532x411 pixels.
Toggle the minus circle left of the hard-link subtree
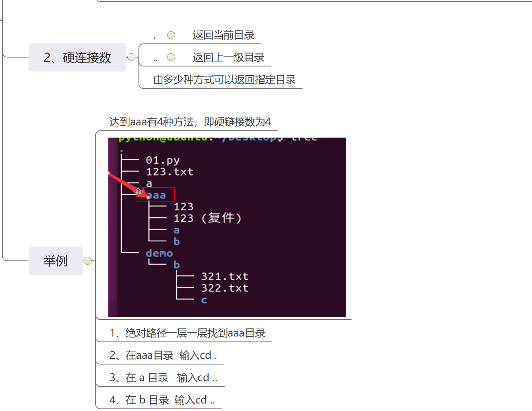131,57
